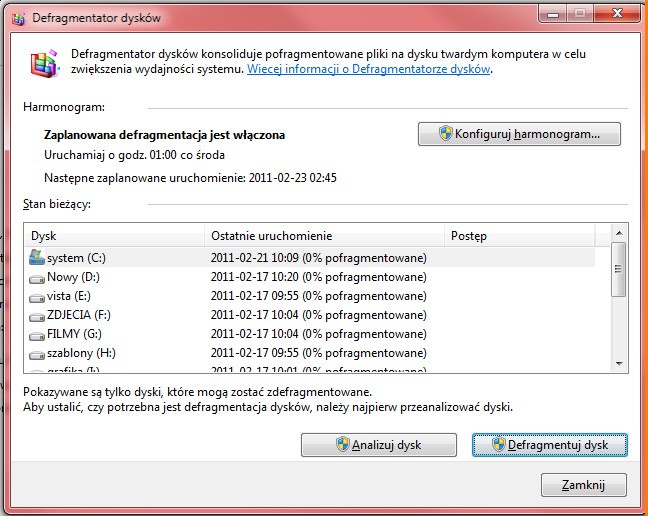Click the Defragmentator icon in the title bar
The width and height of the screenshot is (648, 516).
tap(16, 18)
